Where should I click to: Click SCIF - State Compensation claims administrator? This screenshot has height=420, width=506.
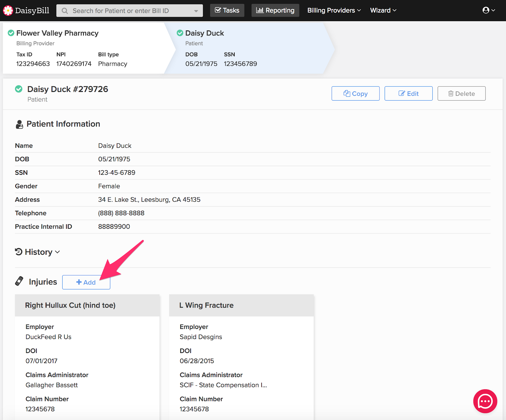[x=223, y=385]
